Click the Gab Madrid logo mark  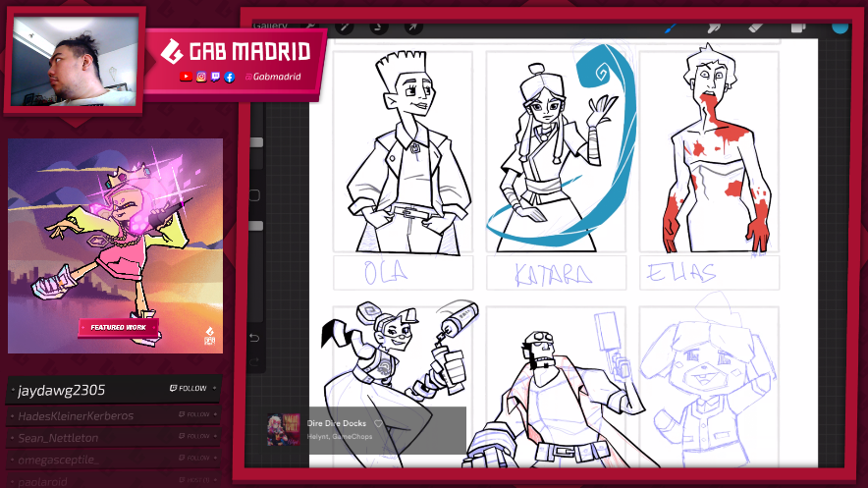[x=172, y=51]
